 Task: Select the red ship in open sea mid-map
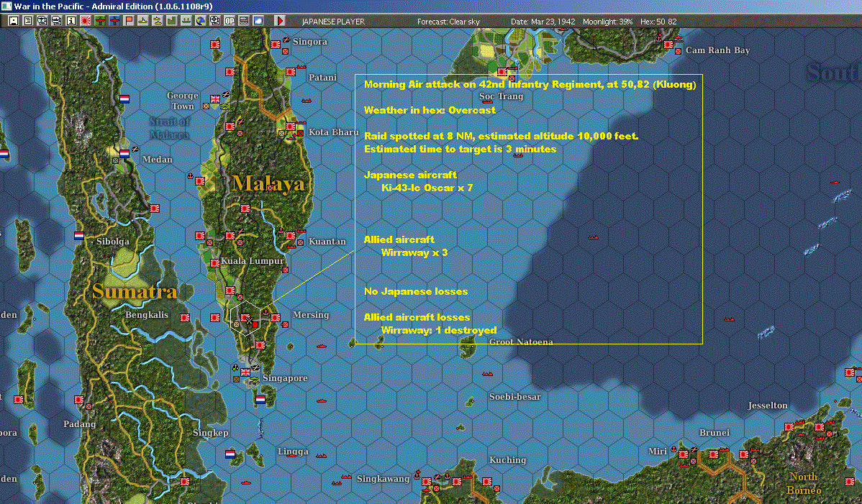[593, 237]
